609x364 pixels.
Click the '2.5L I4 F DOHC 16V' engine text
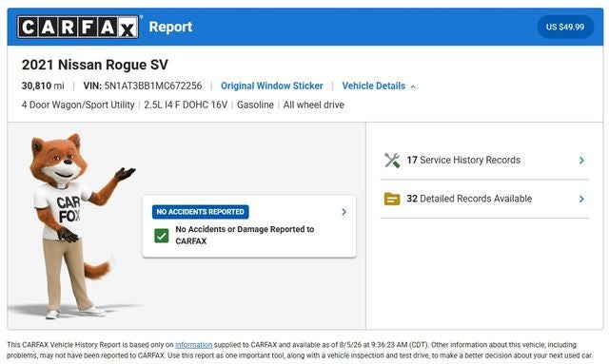(186, 105)
